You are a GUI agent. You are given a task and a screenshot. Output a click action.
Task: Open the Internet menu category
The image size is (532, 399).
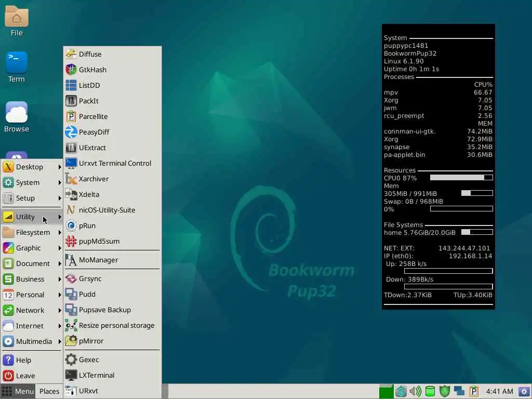32,326
